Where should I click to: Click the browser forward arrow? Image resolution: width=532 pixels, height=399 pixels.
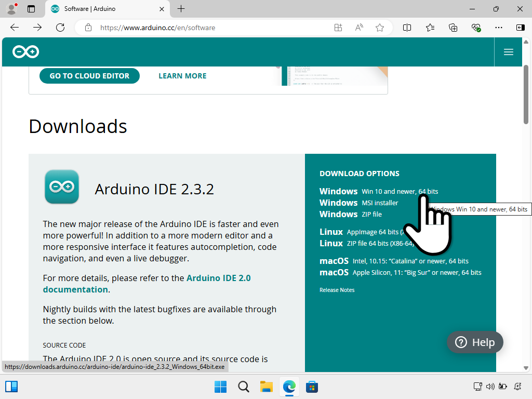(37, 28)
